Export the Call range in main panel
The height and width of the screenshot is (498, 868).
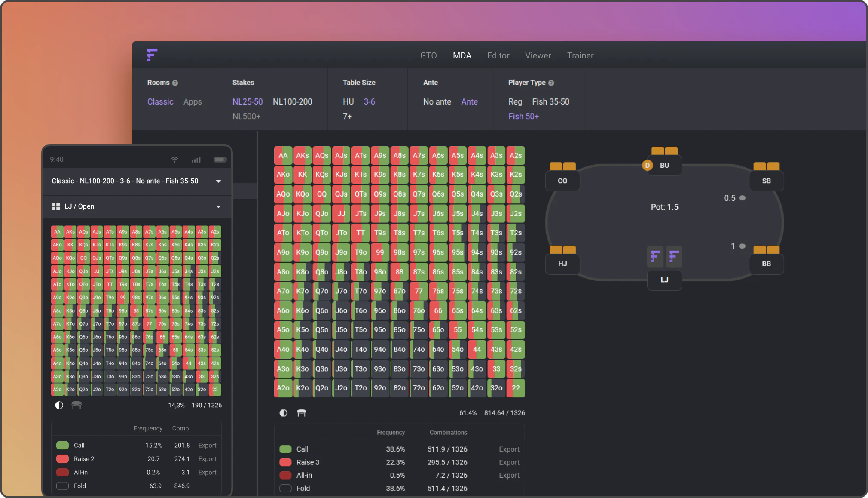(x=509, y=449)
